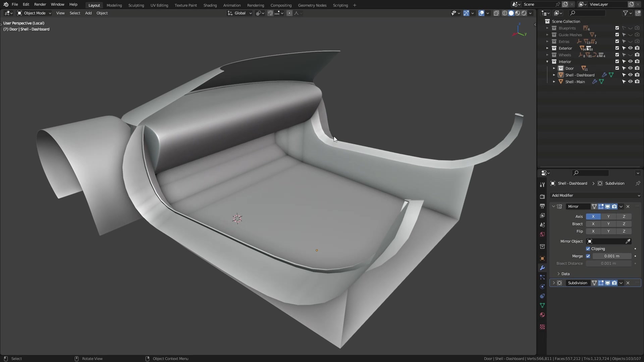Collapse the Interior collection
The image size is (644, 362).
(x=547, y=62)
